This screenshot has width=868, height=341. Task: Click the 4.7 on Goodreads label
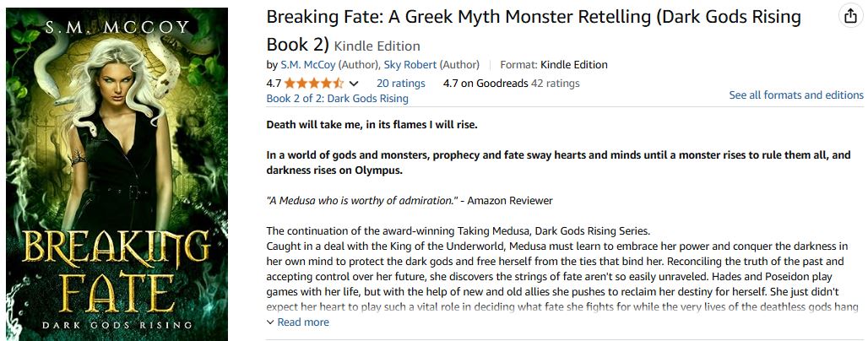486,84
